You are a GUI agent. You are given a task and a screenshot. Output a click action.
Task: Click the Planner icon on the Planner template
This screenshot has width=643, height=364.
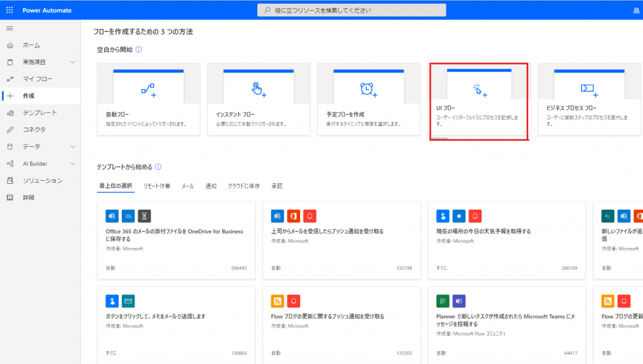(x=443, y=301)
